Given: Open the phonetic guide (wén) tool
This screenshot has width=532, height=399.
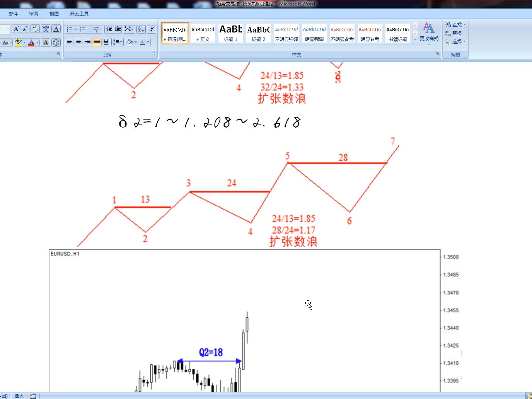Looking at the screenshot, I should (46, 29).
